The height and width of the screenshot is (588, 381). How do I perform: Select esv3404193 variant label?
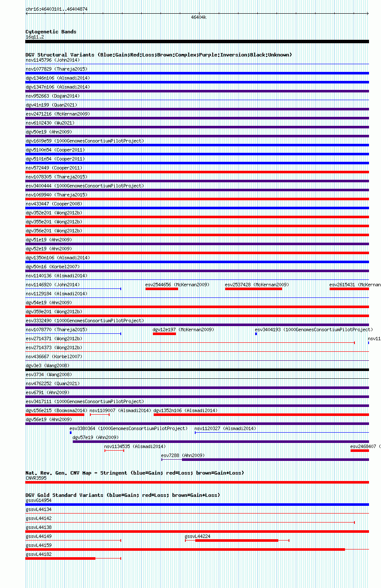[314, 330]
